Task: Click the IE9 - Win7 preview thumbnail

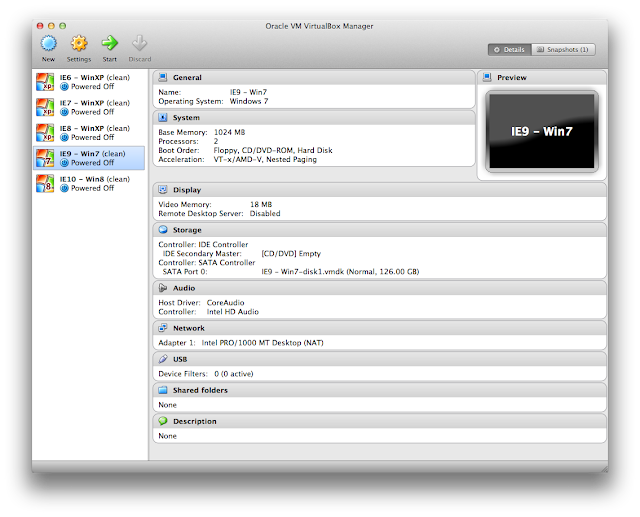Action: click(x=542, y=131)
